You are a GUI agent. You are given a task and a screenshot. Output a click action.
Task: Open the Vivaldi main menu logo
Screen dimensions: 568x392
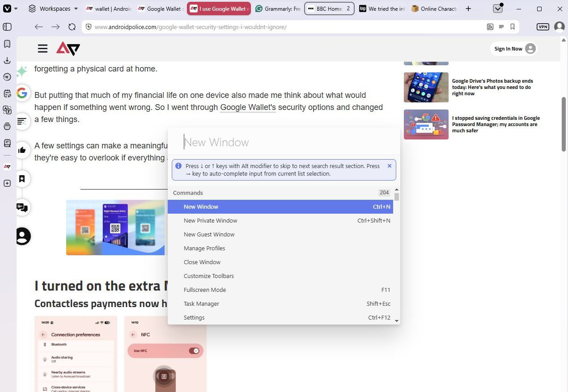tap(7, 8)
